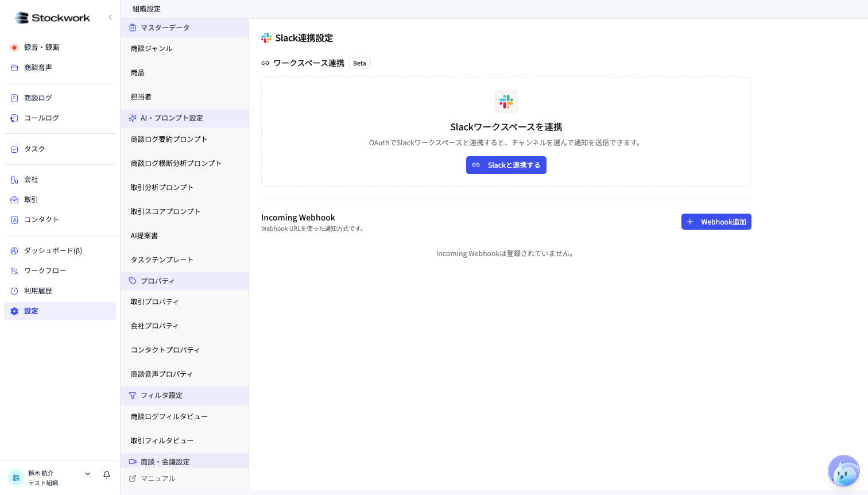Click the AI・プロンプト設定 section header
Image resolution: width=868 pixels, height=495 pixels.
pos(184,118)
